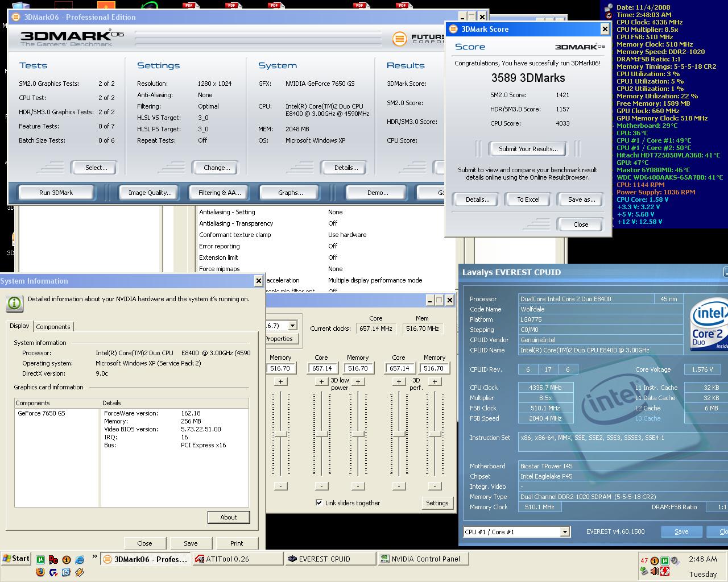728x582 pixels.
Task: Adjust the 3D perf Core slider
Action: pyautogui.click(x=399, y=434)
